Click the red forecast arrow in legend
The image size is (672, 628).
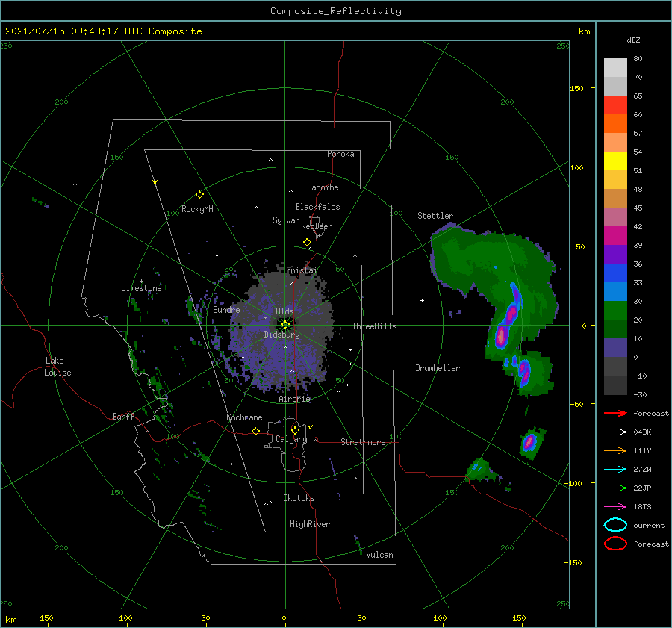pyautogui.click(x=615, y=413)
